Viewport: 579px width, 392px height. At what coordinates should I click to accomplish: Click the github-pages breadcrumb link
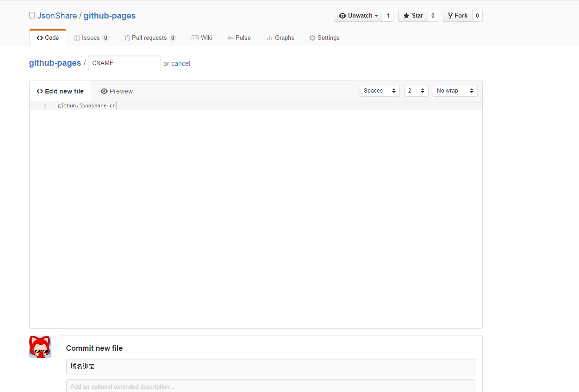tap(55, 63)
